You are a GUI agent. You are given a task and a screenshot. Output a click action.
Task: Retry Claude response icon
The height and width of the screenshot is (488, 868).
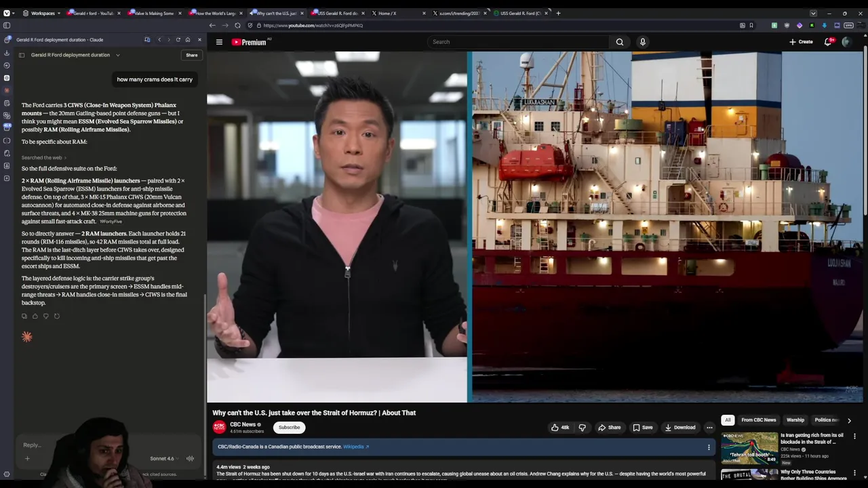click(57, 316)
